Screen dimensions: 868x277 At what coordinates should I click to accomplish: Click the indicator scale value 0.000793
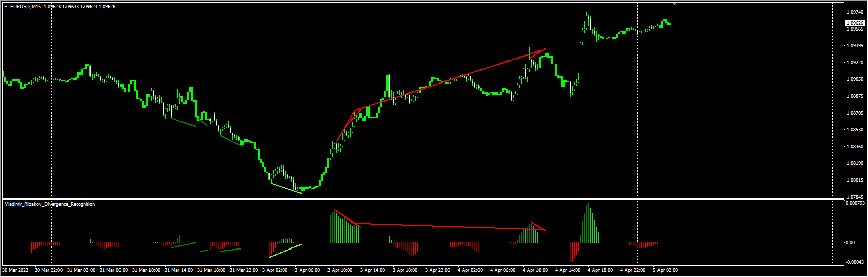click(855, 203)
